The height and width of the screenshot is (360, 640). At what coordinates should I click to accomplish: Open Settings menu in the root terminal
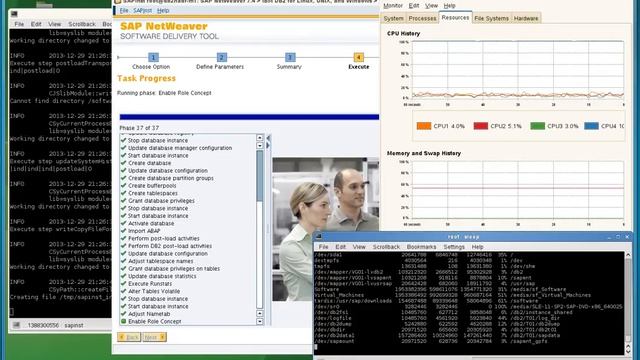coord(454,247)
